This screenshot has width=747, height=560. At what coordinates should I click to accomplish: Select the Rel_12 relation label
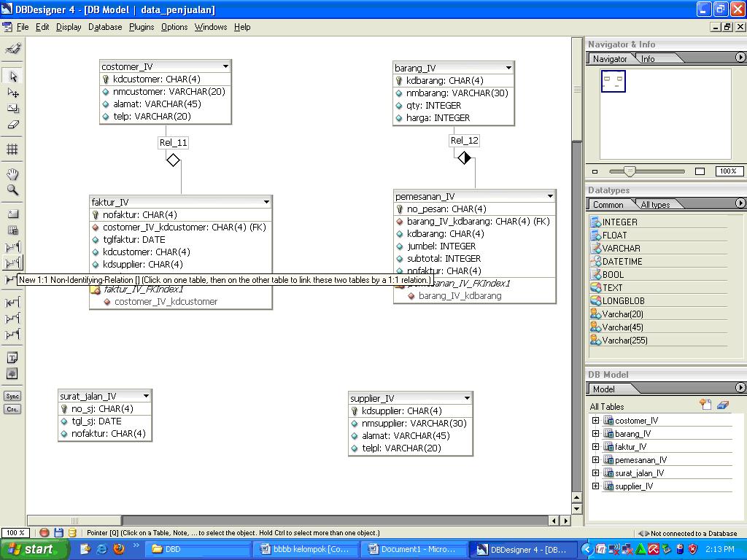click(x=464, y=141)
